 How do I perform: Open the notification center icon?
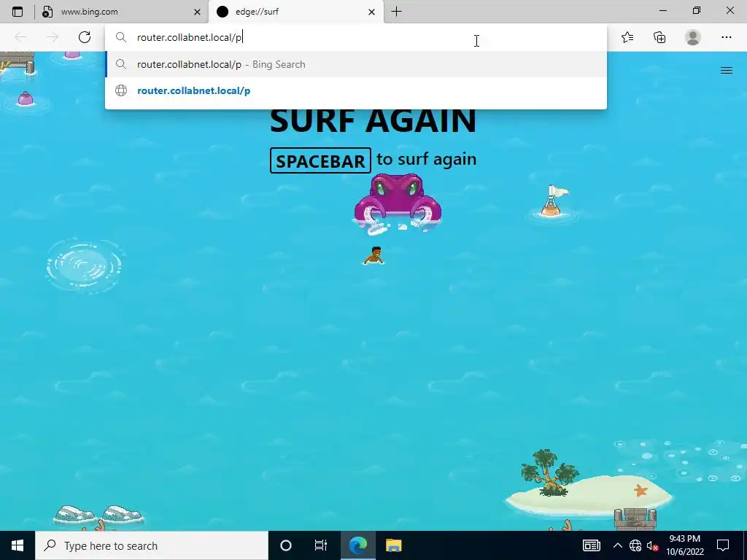tap(723, 545)
